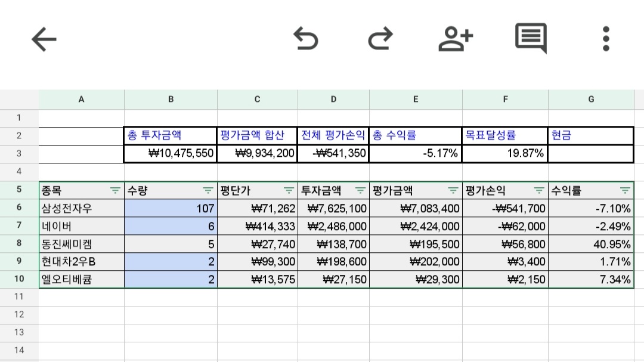644x362 pixels.
Task: Select row 3 header
Action: click(x=19, y=154)
